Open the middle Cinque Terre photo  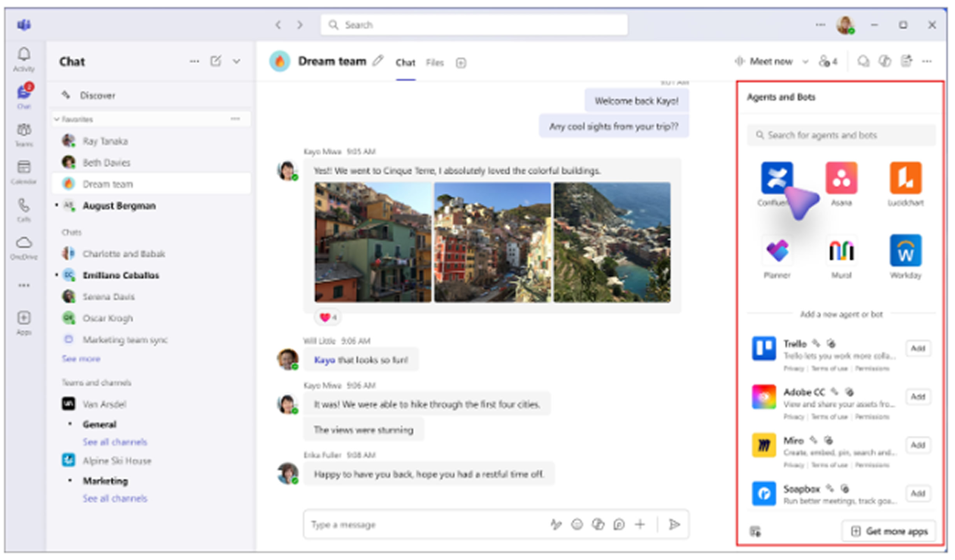[x=492, y=242]
